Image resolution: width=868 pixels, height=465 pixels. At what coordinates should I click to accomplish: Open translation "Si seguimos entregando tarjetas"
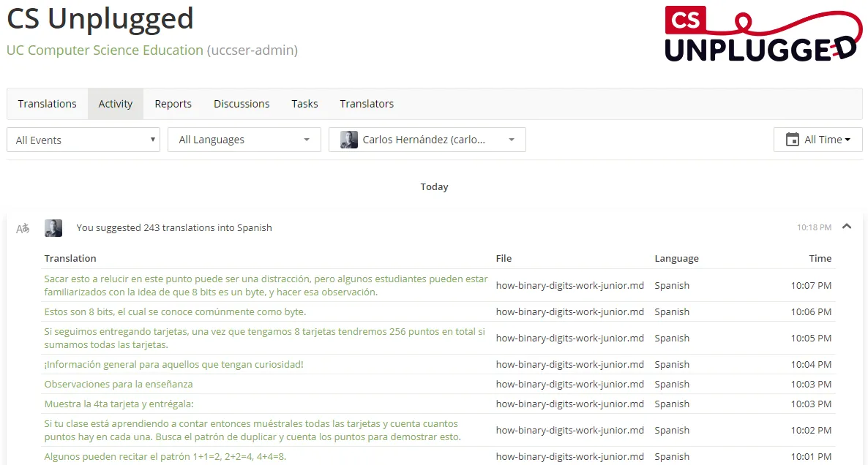(x=265, y=338)
